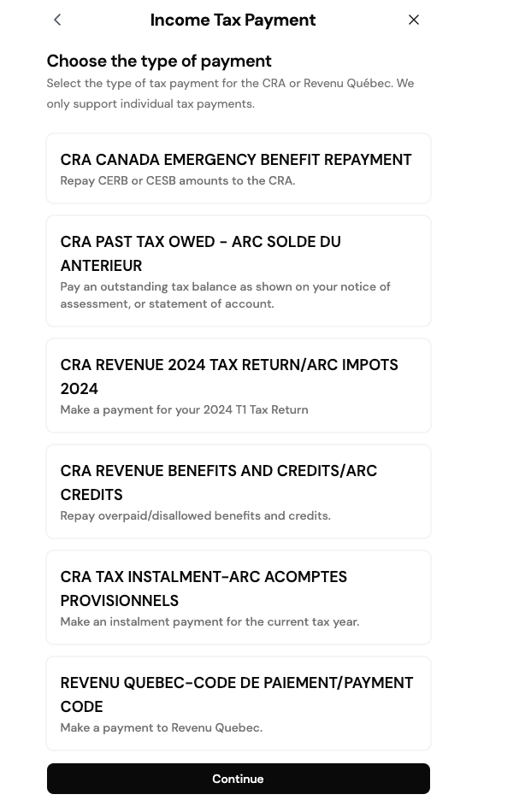The height and width of the screenshot is (812, 531).
Task: Click 'Make a payment to Revenu Quebec' text
Action: tap(161, 728)
